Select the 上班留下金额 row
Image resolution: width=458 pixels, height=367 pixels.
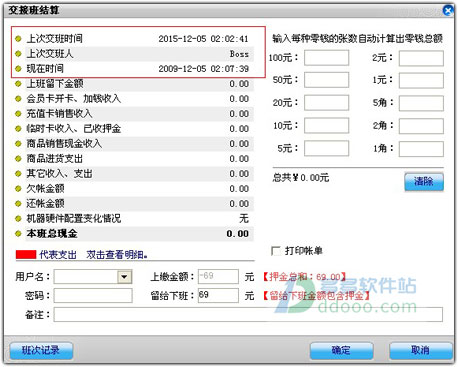coord(134,84)
